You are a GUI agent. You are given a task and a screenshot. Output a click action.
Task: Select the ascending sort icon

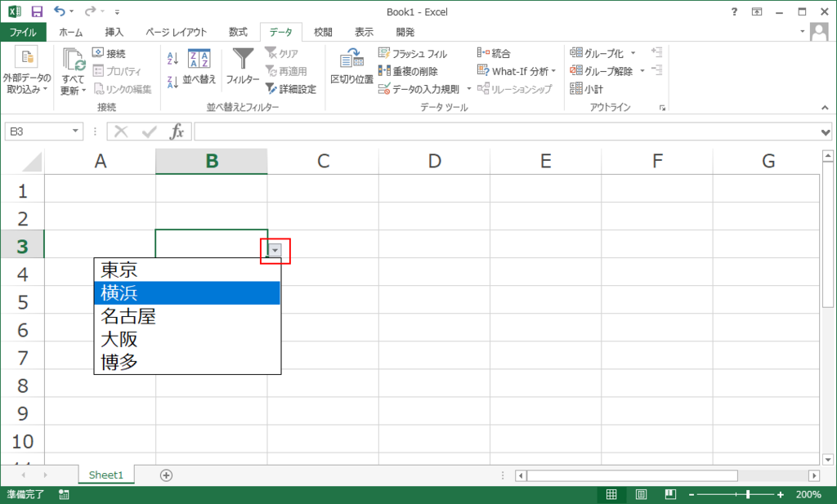point(173,58)
